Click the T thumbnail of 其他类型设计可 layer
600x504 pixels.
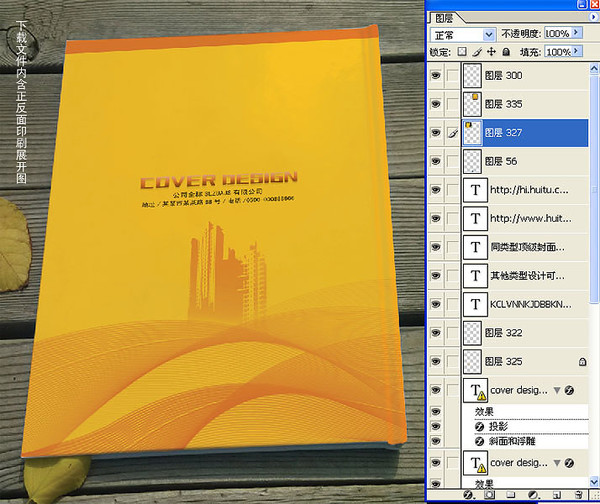[475, 276]
